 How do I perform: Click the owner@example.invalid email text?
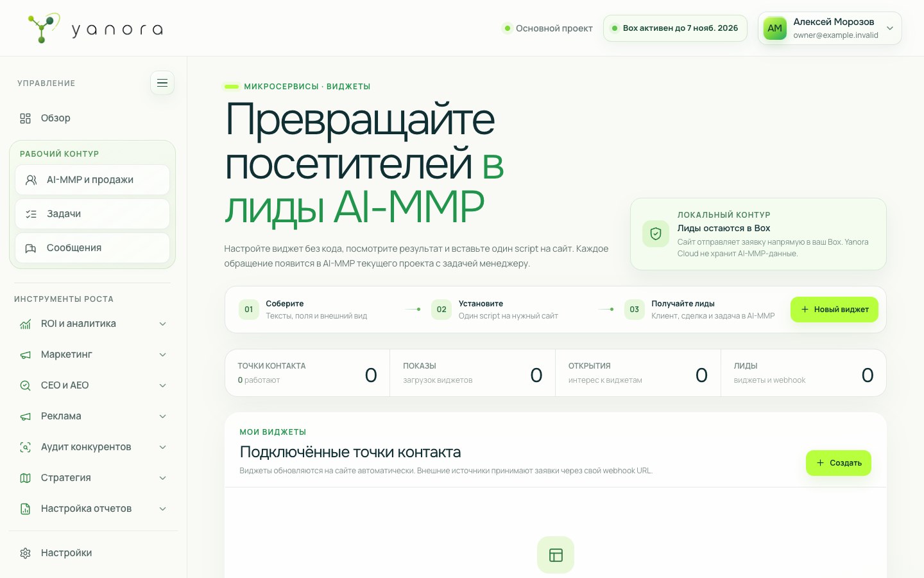click(835, 35)
